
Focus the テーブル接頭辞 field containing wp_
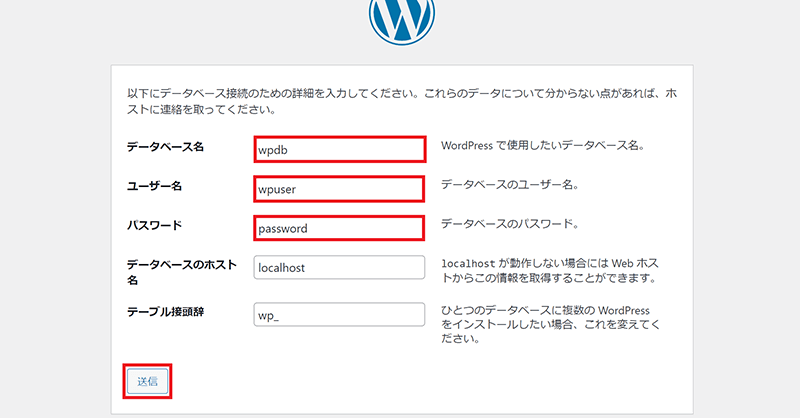(339, 315)
